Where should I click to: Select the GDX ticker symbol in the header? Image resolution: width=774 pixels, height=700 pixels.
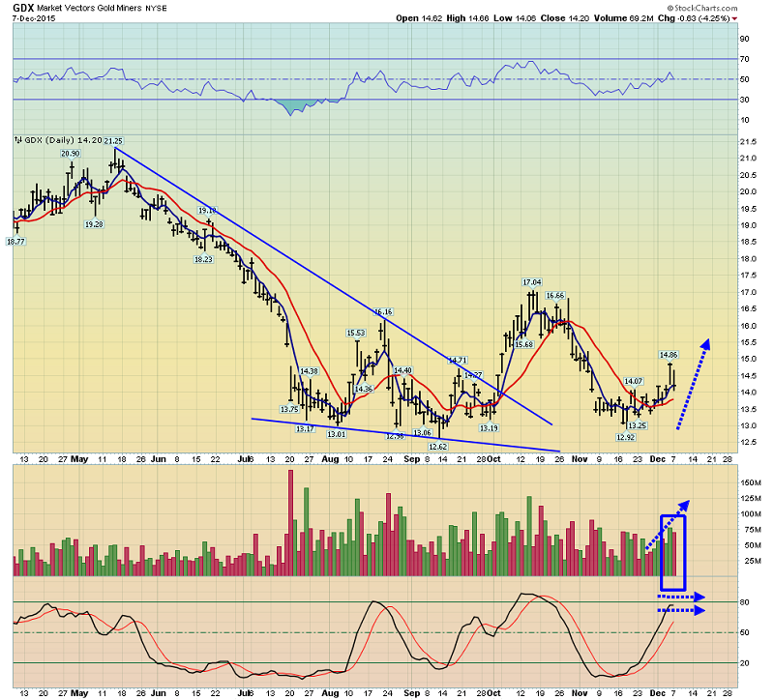tap(23, 8)
